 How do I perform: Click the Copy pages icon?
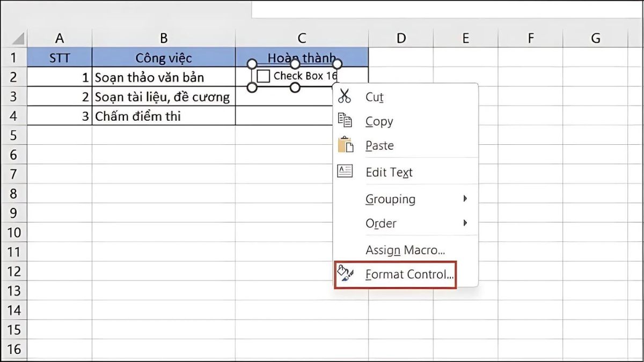click(x=345, y=121)
